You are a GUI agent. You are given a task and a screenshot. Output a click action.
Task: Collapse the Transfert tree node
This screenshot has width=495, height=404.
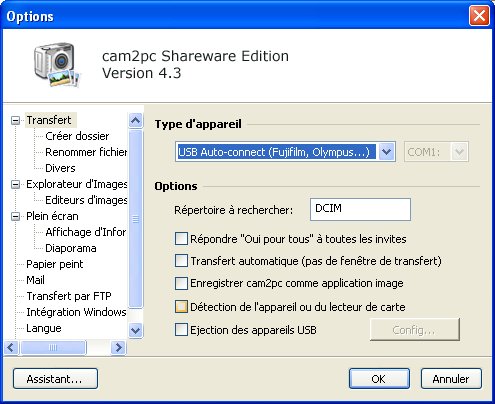point(15,120)
